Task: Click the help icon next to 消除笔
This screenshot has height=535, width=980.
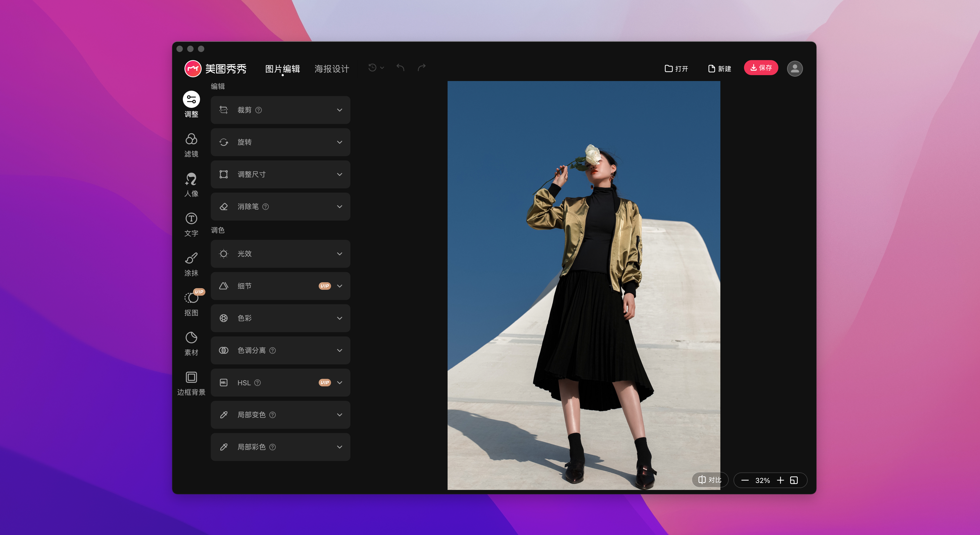Action: coord(266,207)
